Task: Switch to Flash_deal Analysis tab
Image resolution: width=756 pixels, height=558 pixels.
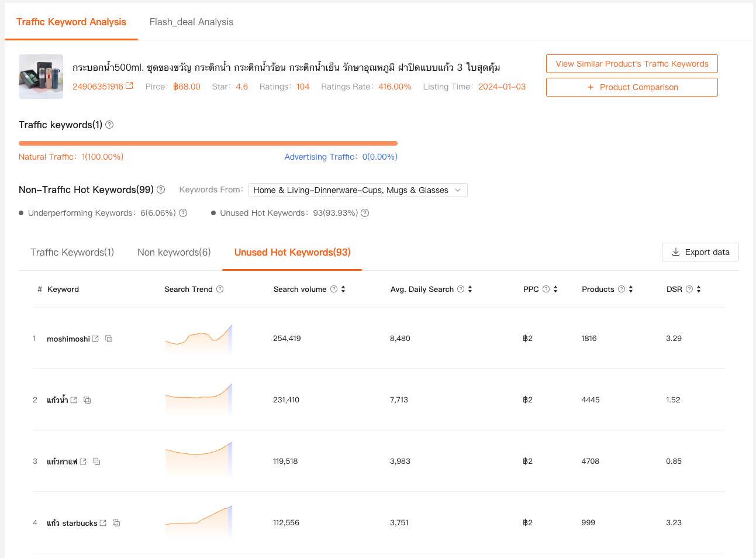Action: (x=191, y=22)
